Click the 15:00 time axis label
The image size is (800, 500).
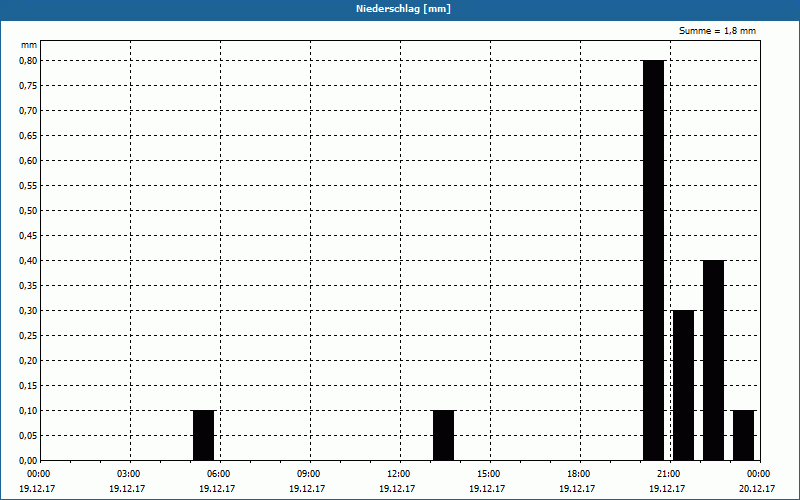(488, 474)
